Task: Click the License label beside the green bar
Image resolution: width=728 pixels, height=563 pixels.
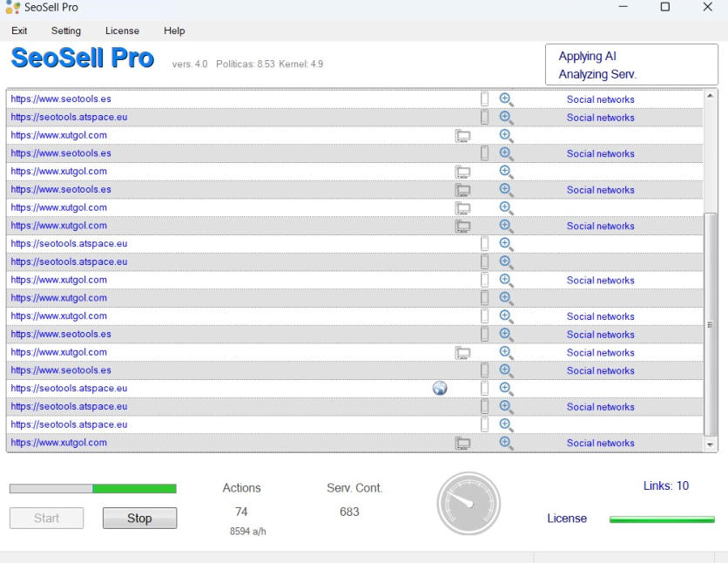Action: 567,519
